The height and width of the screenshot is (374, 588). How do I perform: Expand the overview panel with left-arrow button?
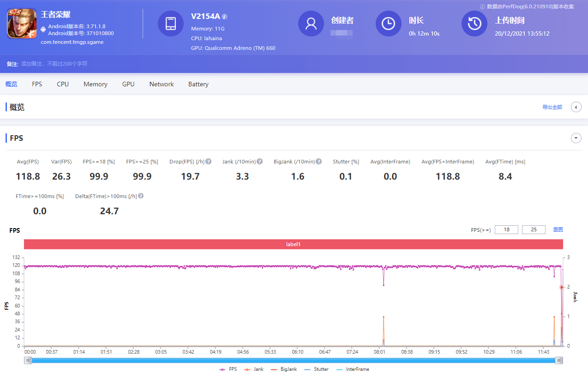pos(576,107)
